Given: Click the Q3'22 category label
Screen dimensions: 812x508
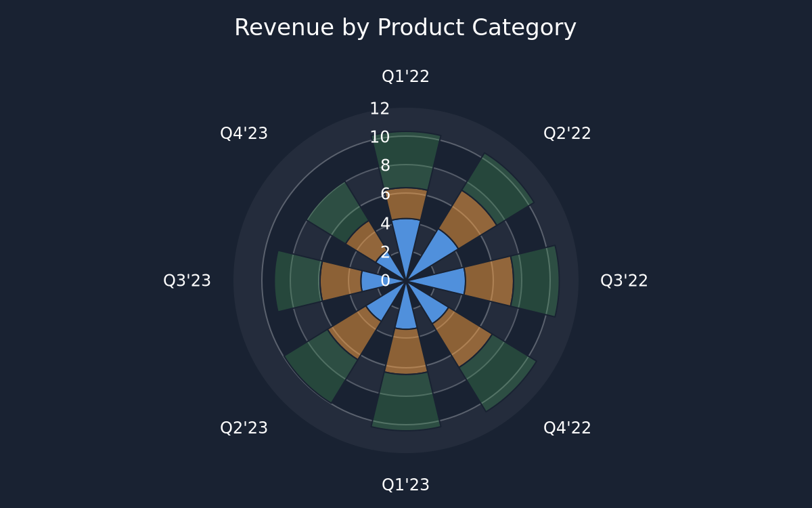Looking at the screenshot, I should [x=624, y=280].
